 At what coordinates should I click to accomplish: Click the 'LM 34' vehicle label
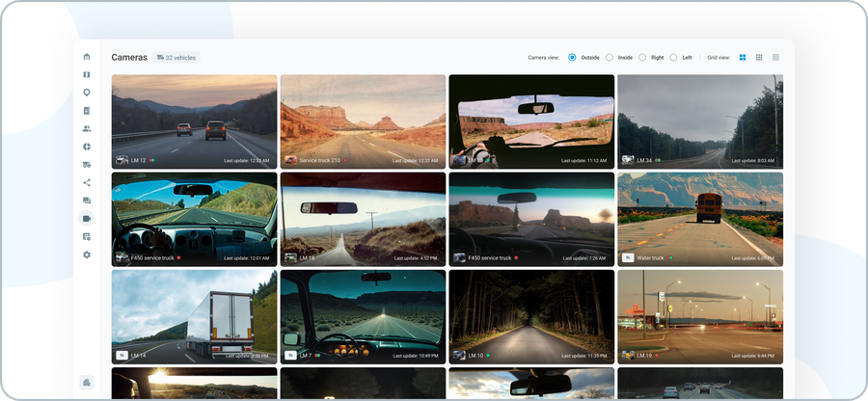[644, 160]
